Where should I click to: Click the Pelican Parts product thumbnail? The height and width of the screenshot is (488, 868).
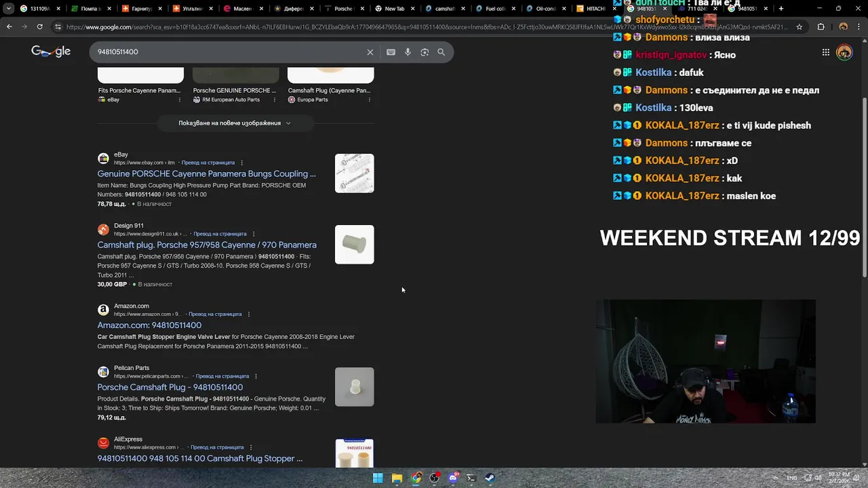click(354, 387)
